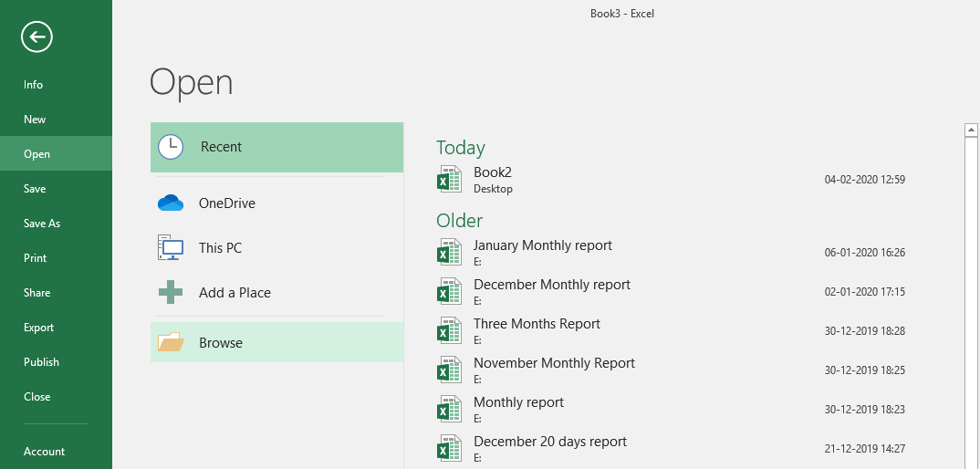Open the Share page
This screenshot has width=980, height=469.
coord(36,293)
